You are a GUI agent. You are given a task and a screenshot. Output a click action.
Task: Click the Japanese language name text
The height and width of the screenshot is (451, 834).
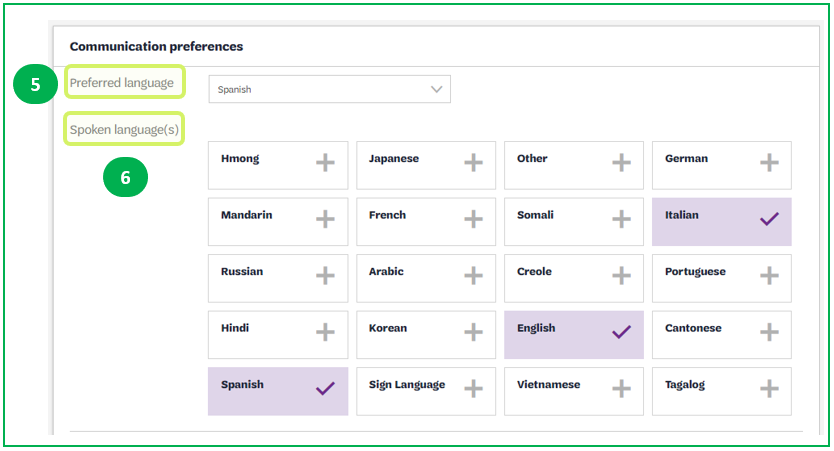point(394,158)
